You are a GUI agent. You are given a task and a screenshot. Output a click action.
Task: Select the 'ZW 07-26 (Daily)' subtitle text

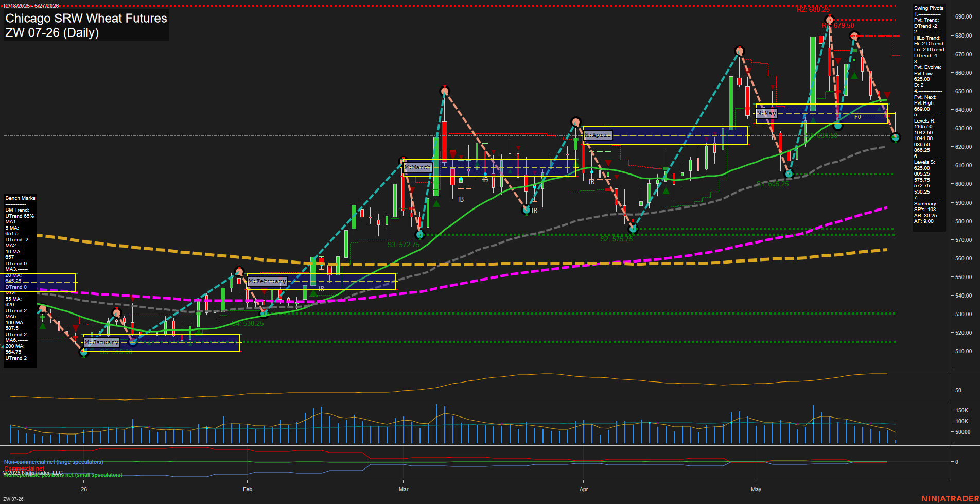[52, 32]
